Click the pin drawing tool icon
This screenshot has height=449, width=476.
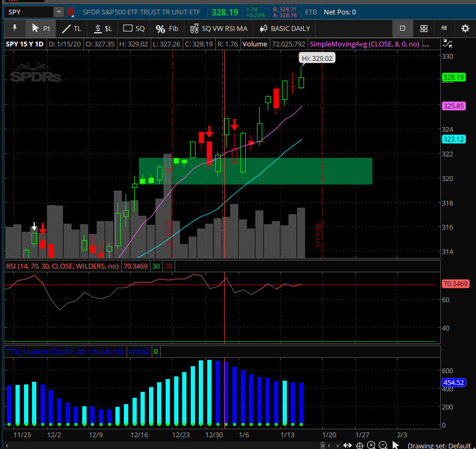point(15,28)
